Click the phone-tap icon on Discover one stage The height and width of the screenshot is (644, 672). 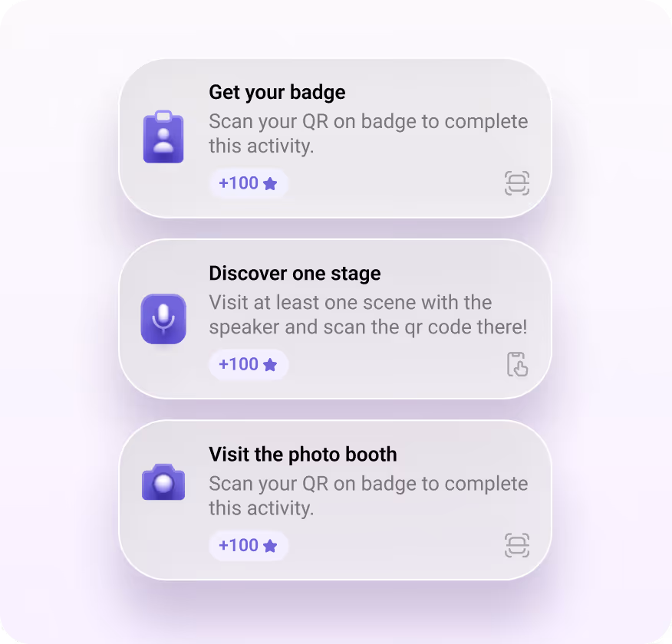coord(517,366)
